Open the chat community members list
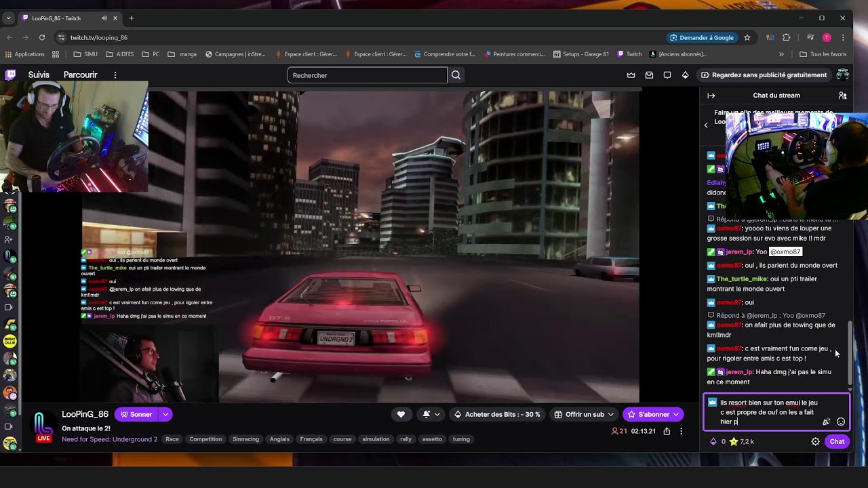 (x=842, y=96)
